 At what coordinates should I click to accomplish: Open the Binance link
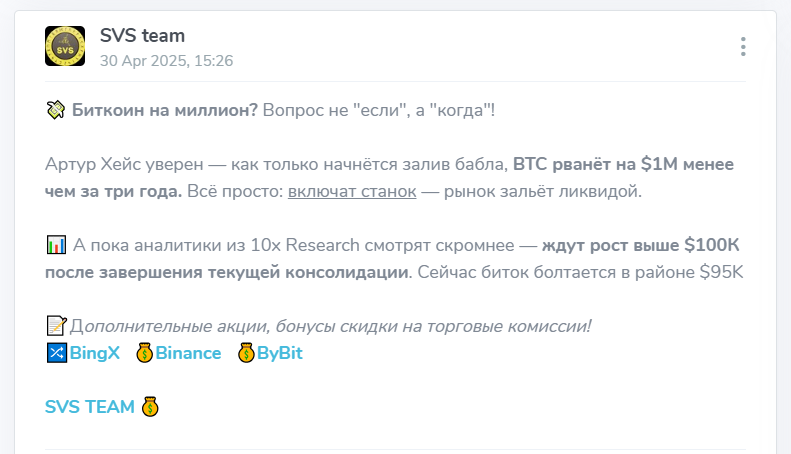coord(188,353)
